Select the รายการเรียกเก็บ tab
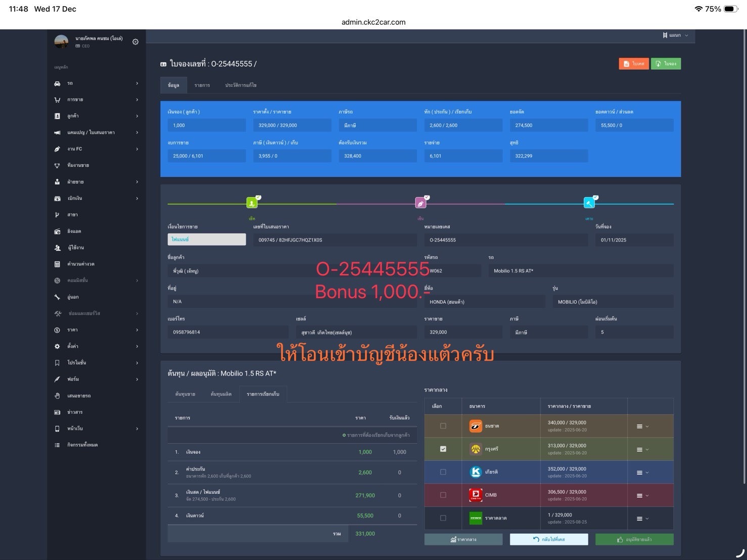 [263, 394]
